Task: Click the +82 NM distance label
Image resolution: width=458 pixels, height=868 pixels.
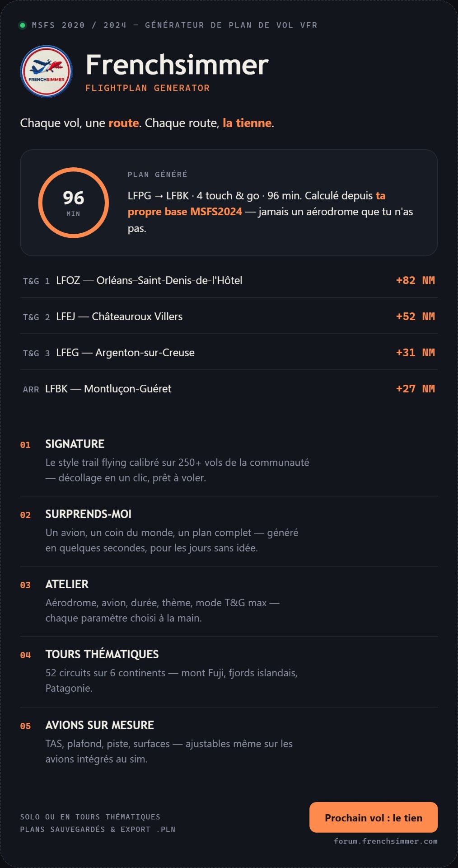Action: (x=415, y=280)
